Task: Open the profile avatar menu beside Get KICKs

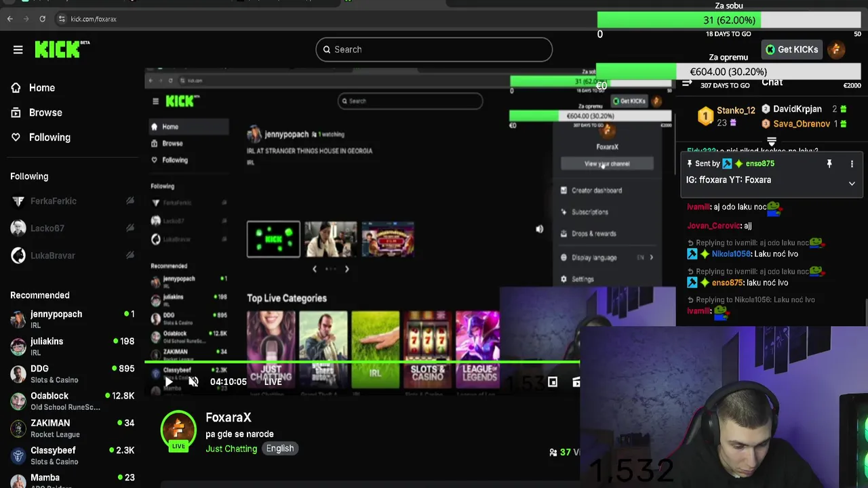Action: (x=835, y=49)
